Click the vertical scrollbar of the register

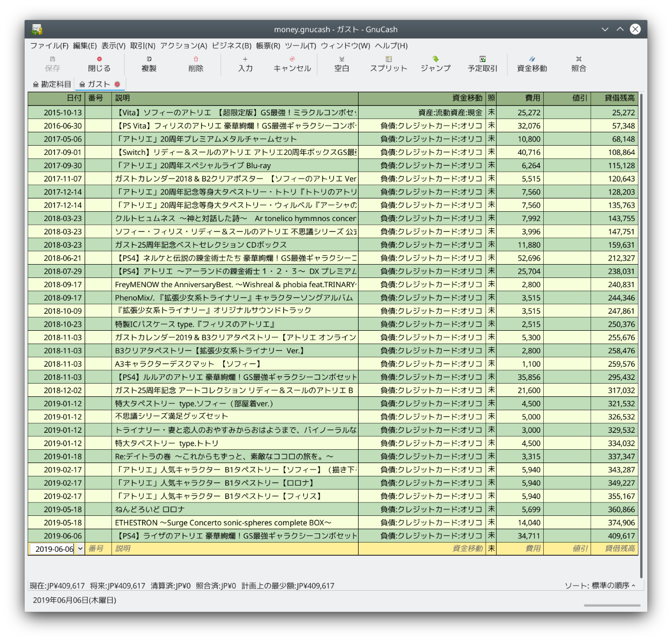click(x=641, y=333)
